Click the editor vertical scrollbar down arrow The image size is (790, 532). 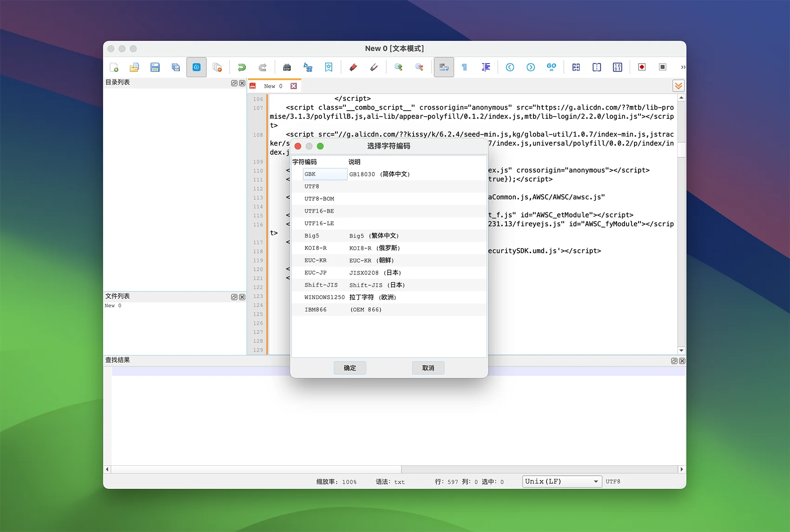(681, 350)
